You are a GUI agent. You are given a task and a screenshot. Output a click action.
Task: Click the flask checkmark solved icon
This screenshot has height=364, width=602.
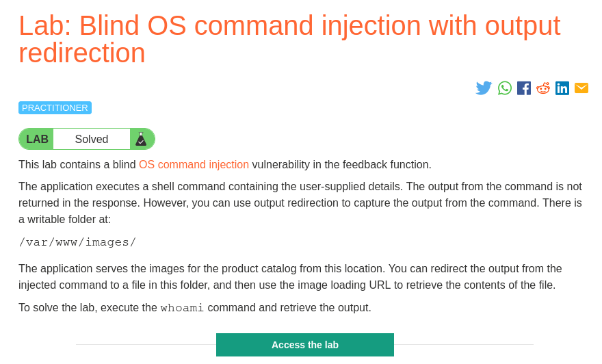[x=141, y=139]
